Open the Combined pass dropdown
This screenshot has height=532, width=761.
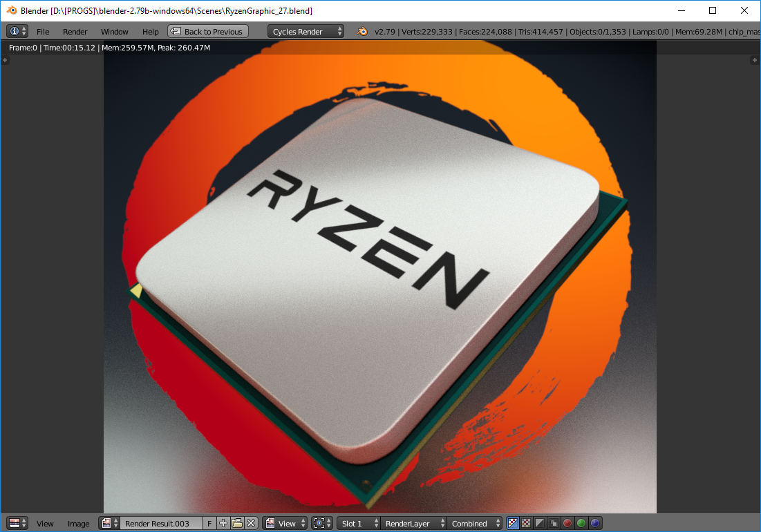tap(474, 523)
